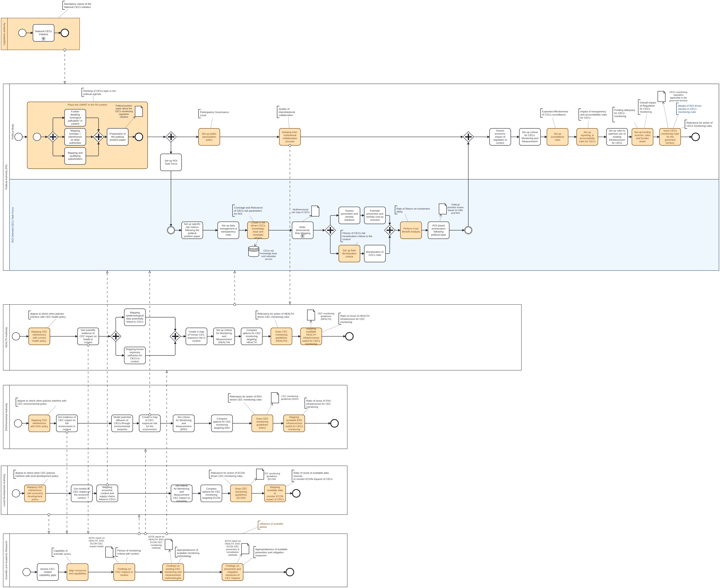Expand the Multi-dimensional Risk Mapping subprocess marker
Image resolution: width=720 pixels, height=588 pixels.
(x=303, y=236)
